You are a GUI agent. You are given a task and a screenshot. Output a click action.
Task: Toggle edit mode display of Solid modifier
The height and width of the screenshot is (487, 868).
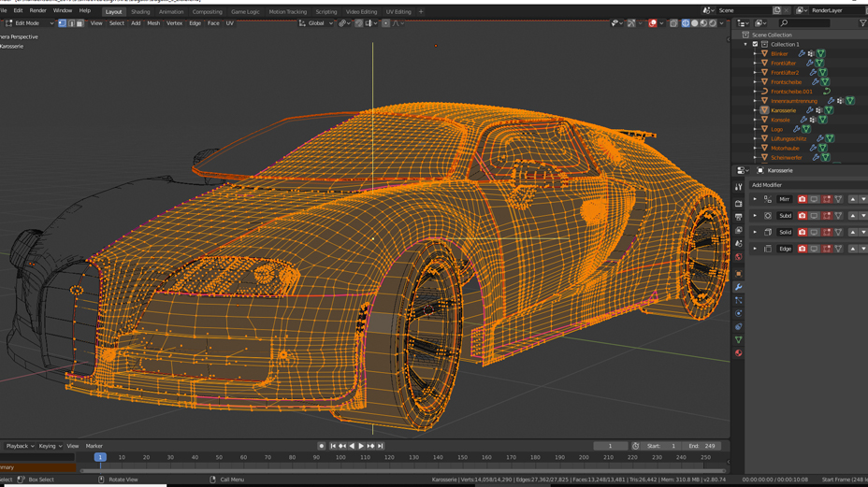pyautogui.click(x=827, y=233)
